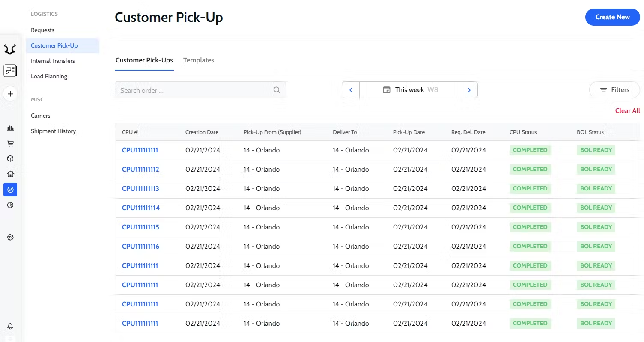This screenshot has height=342, width=644.
Task: Open order CPU111111114 link
Action: point(140,208)
